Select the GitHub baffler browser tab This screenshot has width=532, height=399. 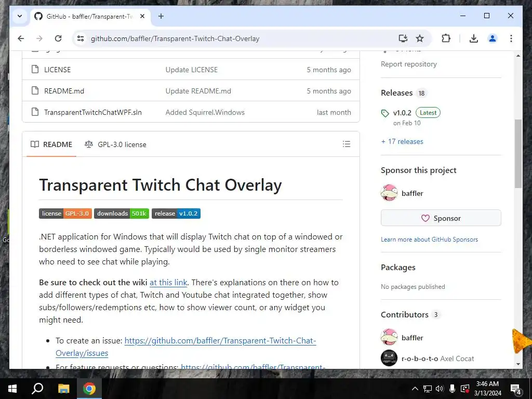(x=90, y=16)
